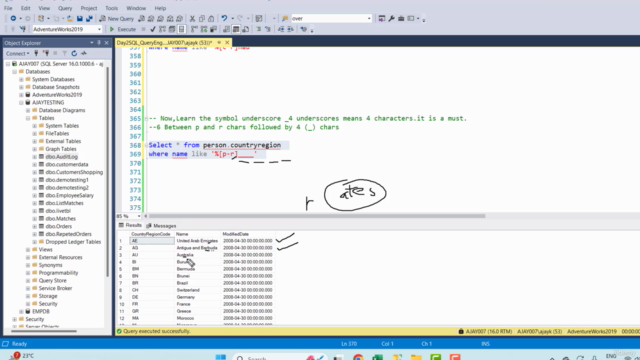This screenshot has width=640, height=360.
Task: Open the Edit menu
Action: tap(25, 8)
